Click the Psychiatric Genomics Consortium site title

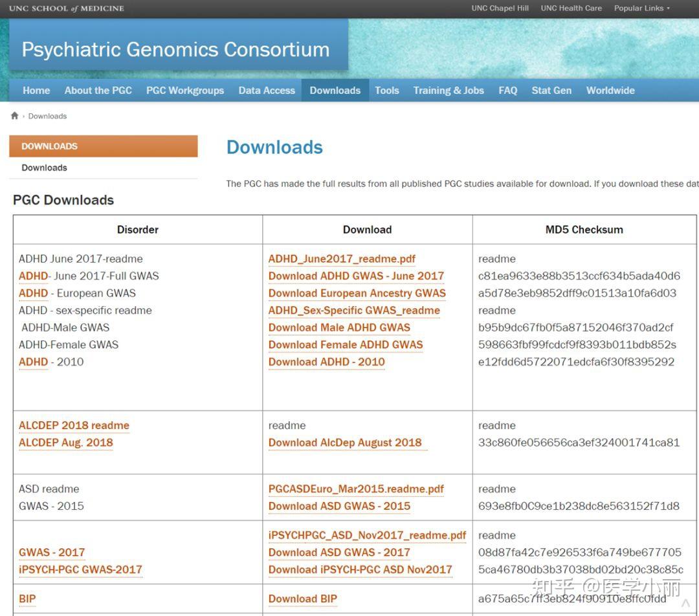[175, 50]
